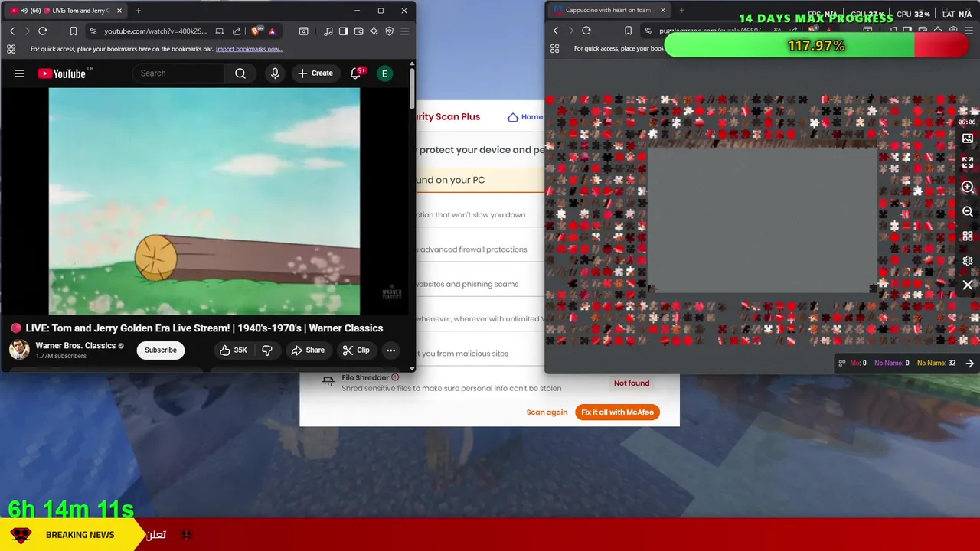Open the YouTube guide hamburger menu

(19, 73)
